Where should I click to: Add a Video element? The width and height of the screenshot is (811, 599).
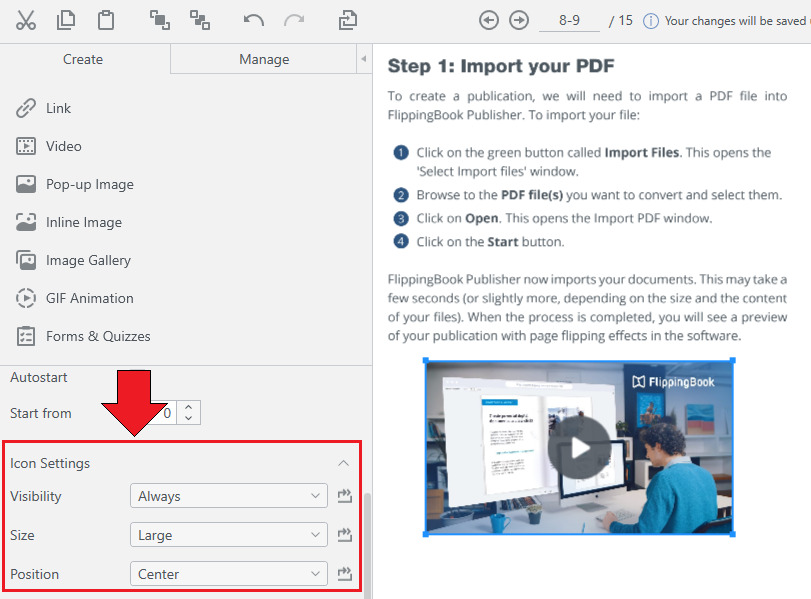coord(49,146)
